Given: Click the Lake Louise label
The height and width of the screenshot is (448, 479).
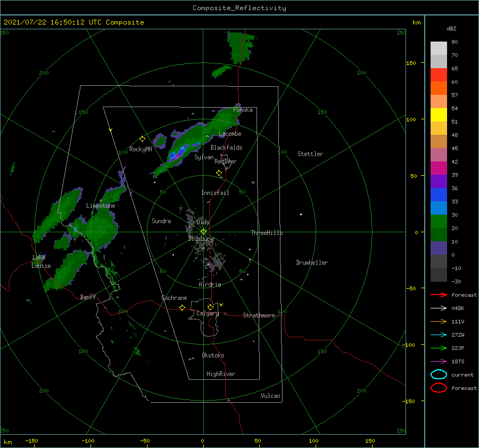Looking at the screenshot, I should coord(42,262).
